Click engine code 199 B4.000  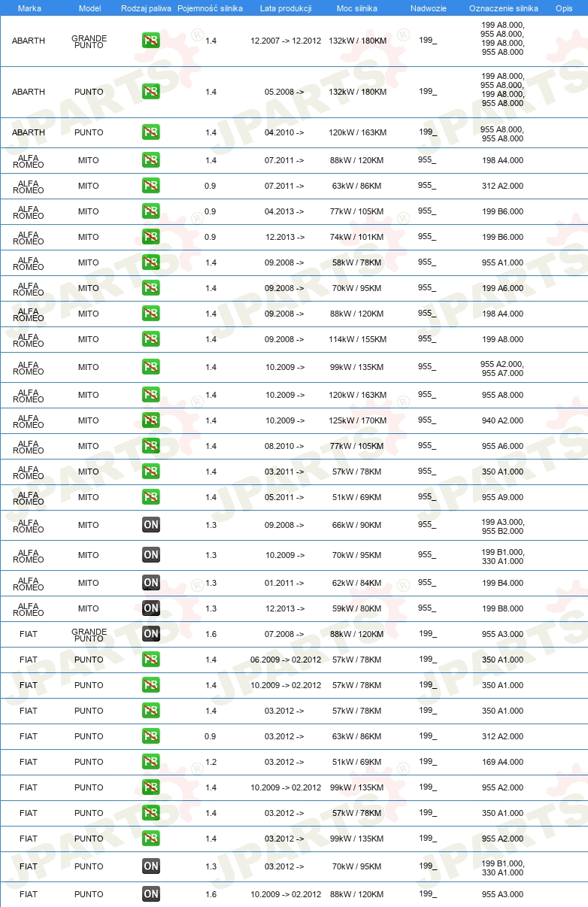(503, 583)
